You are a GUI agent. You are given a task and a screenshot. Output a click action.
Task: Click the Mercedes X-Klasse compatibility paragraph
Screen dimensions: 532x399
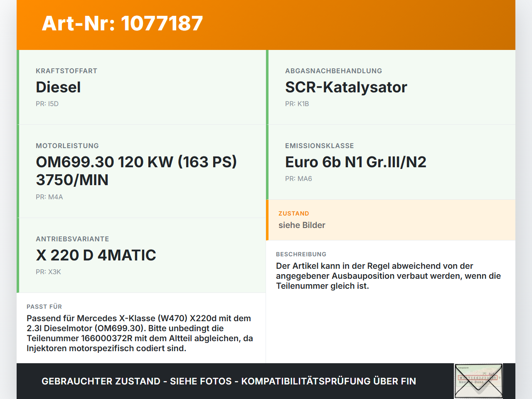point(140,333)
